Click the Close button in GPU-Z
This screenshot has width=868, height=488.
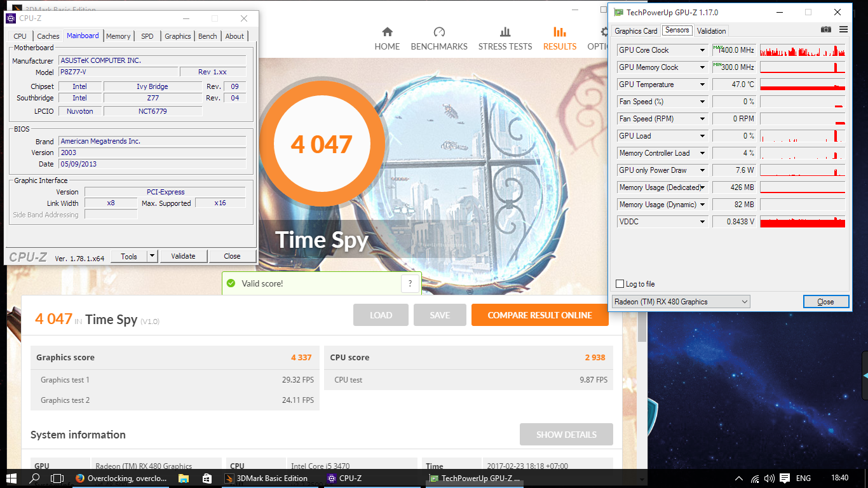point(825,302)
